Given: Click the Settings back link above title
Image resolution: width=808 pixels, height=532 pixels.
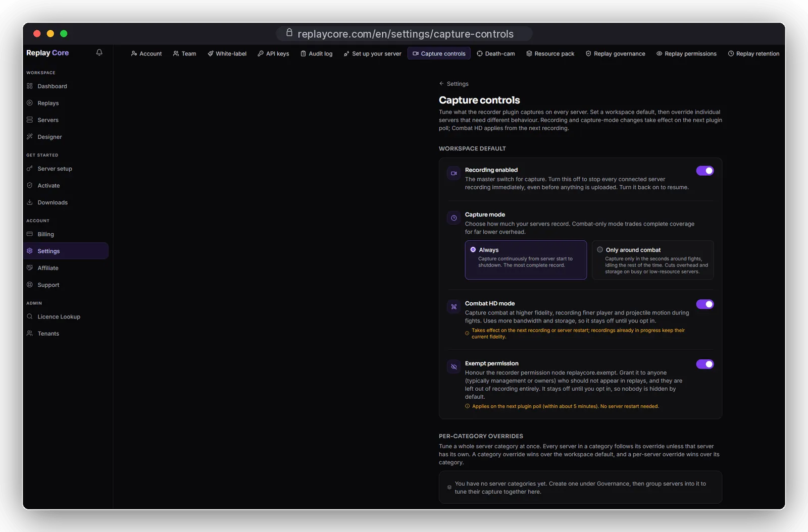Looking at the screenshot, I should 453,84.
